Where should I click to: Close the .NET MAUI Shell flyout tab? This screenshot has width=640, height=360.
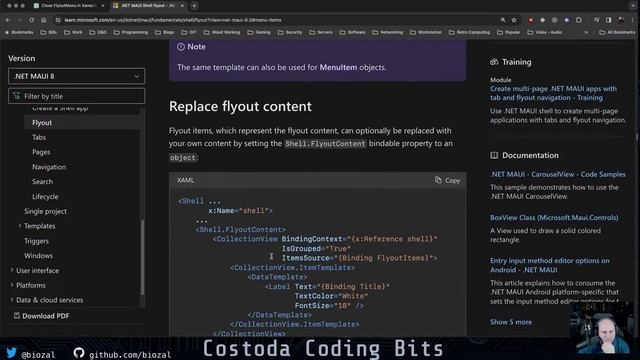point(182,6)
